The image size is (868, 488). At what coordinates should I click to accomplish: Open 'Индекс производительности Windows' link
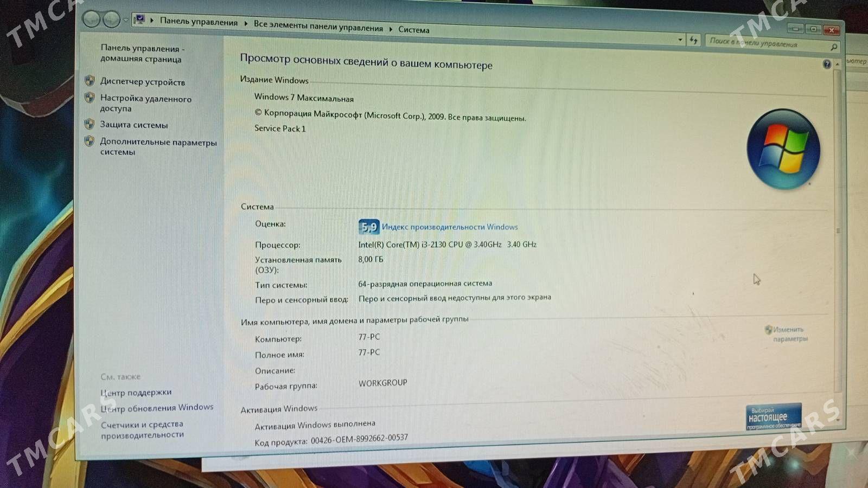click(x=450, y=227)
